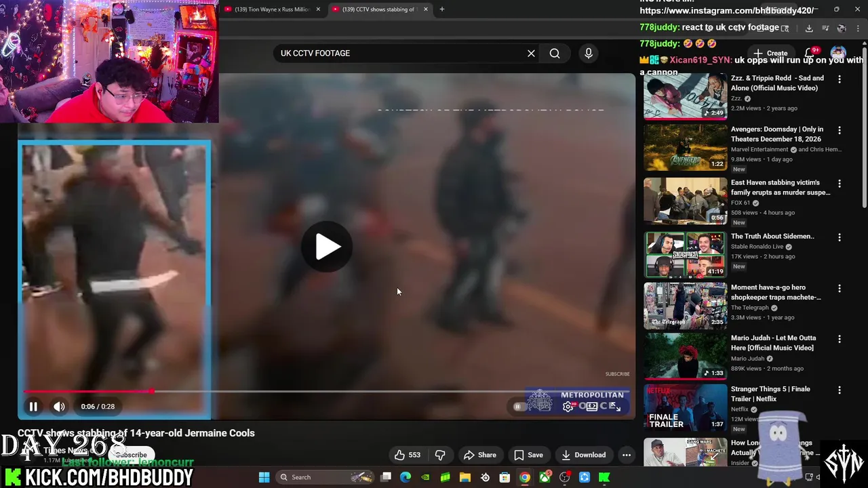
Task: Open options for Avengers: Doomsday video
Action: pyautogui.click(x=840, y=130)
